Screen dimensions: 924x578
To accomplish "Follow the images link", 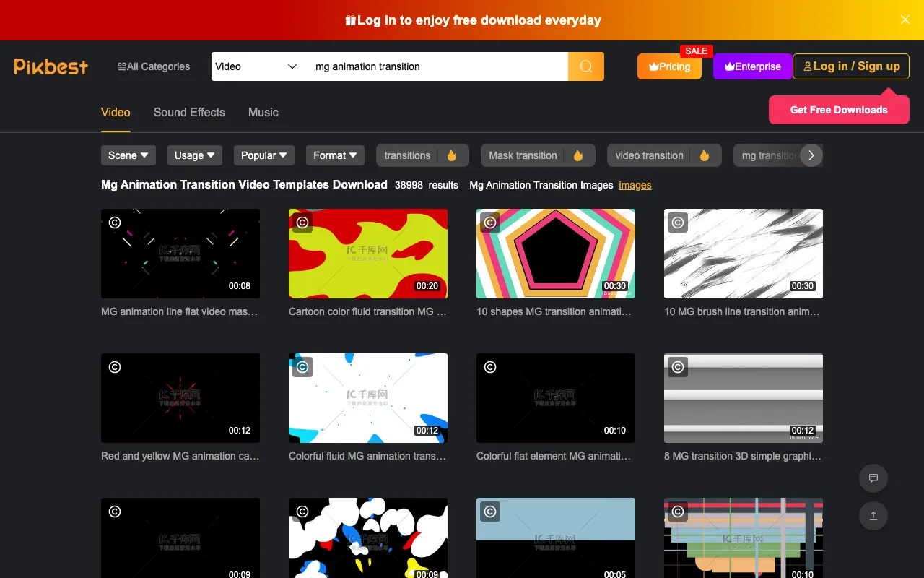I will tap(635, 185).
